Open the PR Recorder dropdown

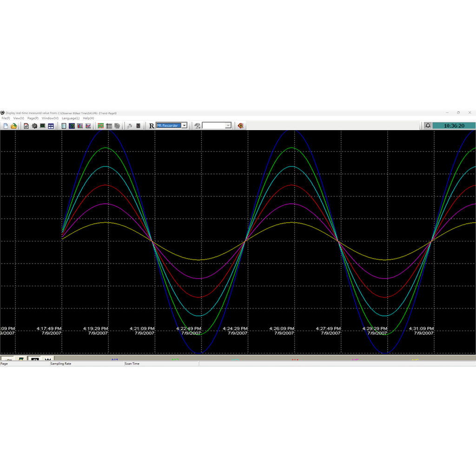click(184, 125)
